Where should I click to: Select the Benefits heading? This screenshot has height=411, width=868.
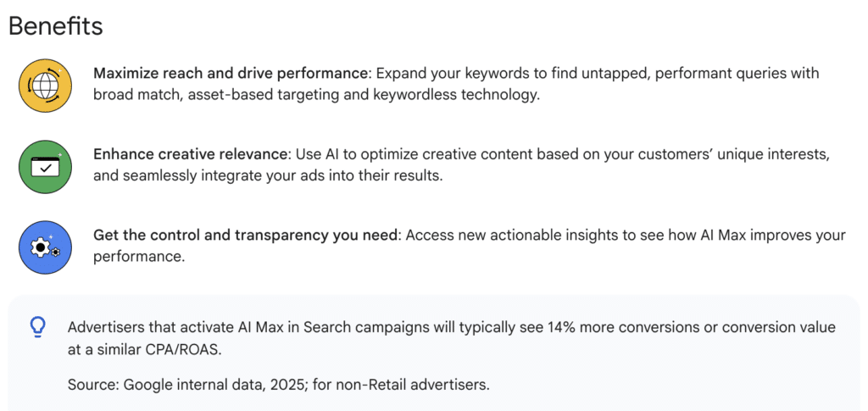56,26
